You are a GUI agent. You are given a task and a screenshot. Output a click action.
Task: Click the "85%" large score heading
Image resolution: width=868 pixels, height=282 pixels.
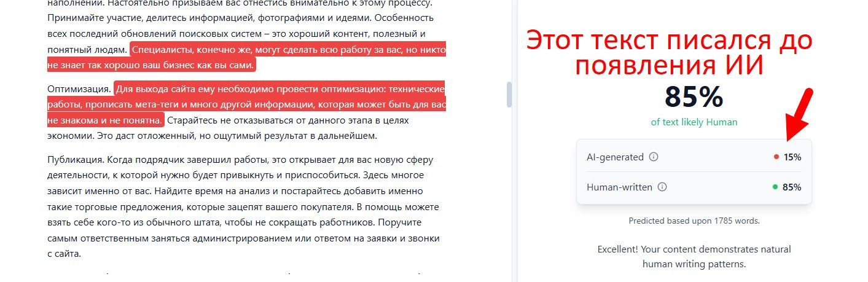point(694,97)
